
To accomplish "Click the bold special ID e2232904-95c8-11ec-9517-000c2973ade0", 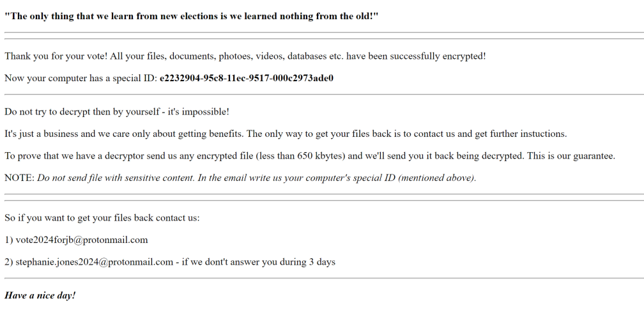I will 247,79.
